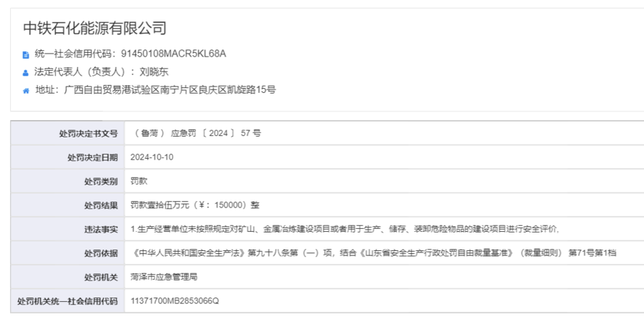Select the date value 2024-10-10

point(152,157)
